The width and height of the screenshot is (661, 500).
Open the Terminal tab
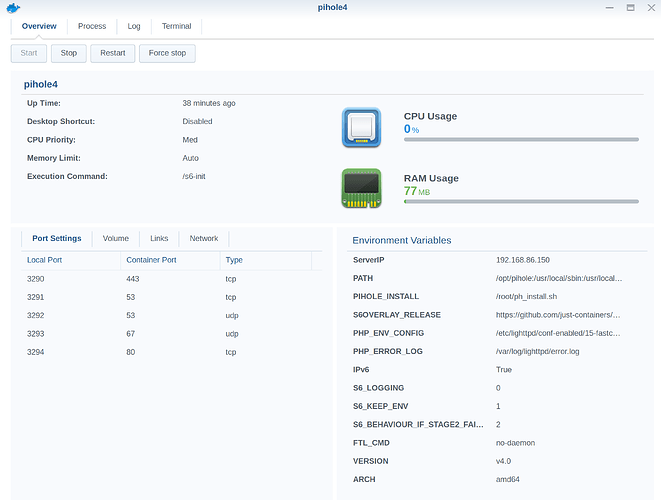(176, 26)
